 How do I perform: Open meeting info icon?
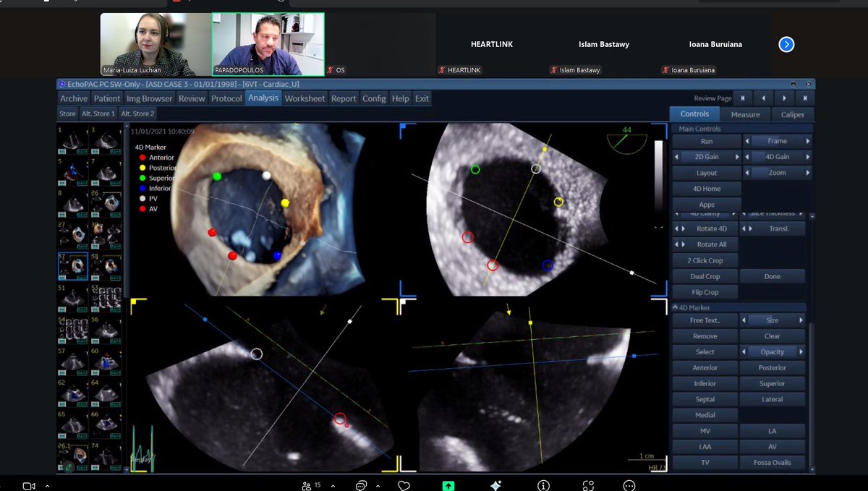(544, 485)
